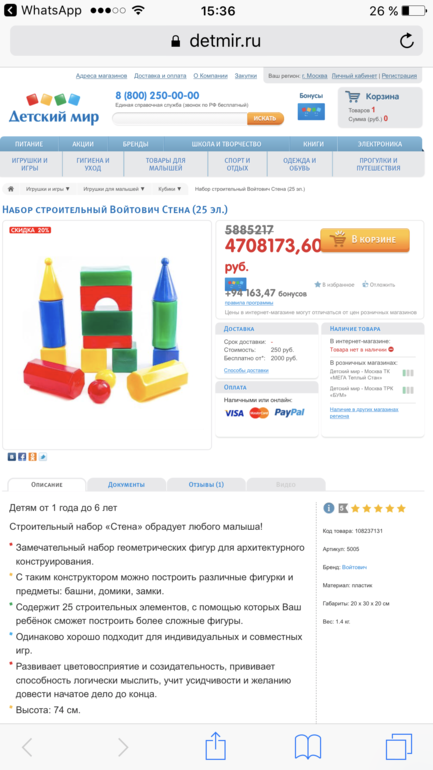This screenshot has height=770, width=433.
Task: Expand Игрушки для малышей breadcrumb dropdown
Action: pos(114,189)
